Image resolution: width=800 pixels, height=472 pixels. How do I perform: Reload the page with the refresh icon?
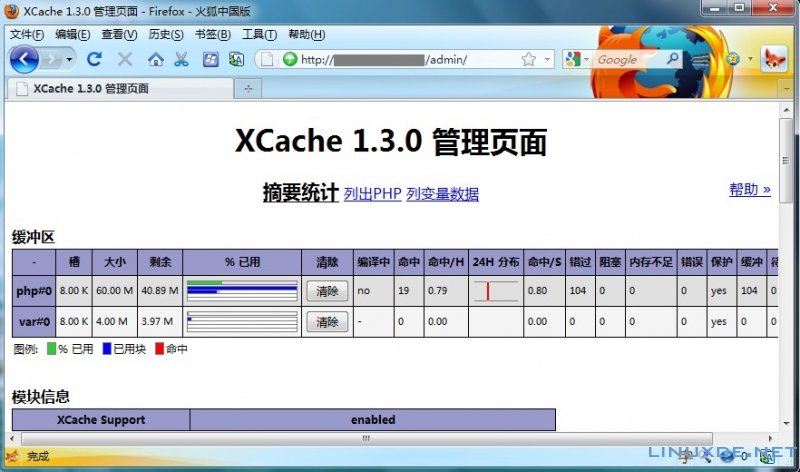[94, 59]
